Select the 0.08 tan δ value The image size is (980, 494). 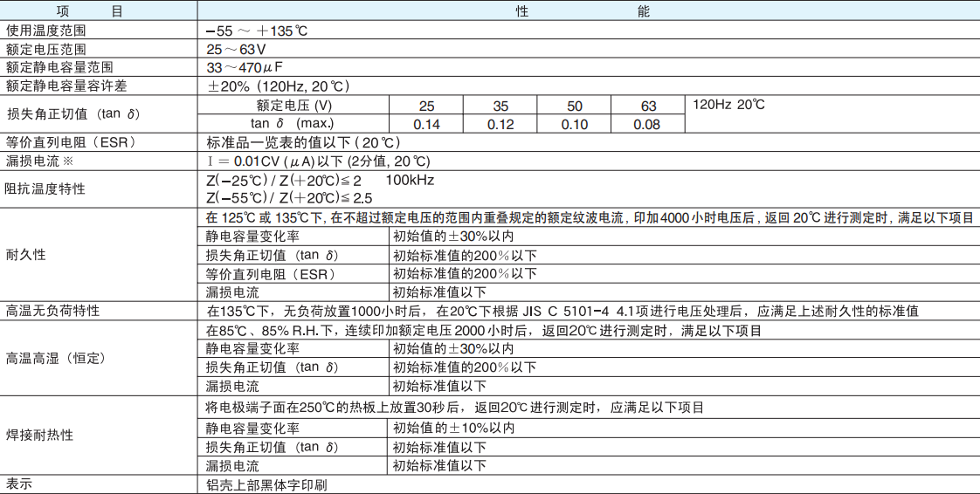(647, 124)
